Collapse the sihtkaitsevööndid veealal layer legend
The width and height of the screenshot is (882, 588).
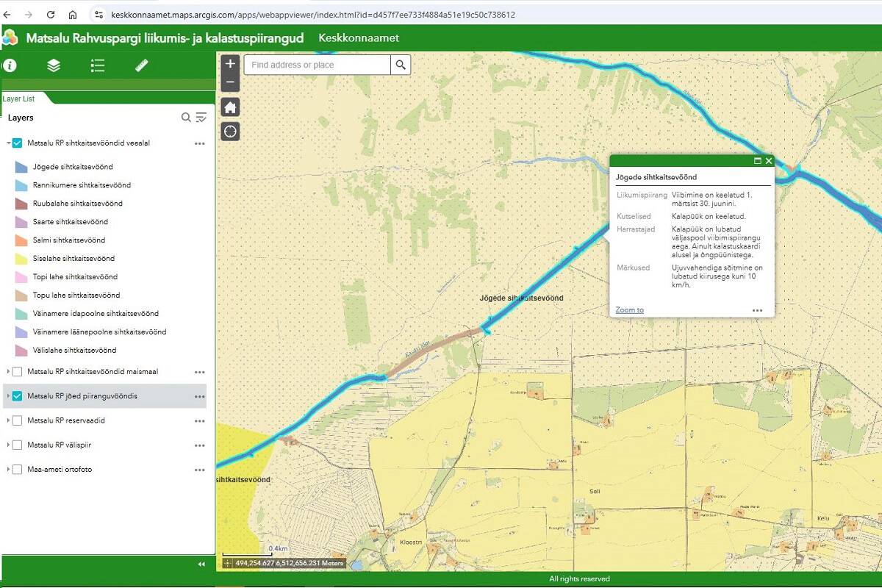8,143
